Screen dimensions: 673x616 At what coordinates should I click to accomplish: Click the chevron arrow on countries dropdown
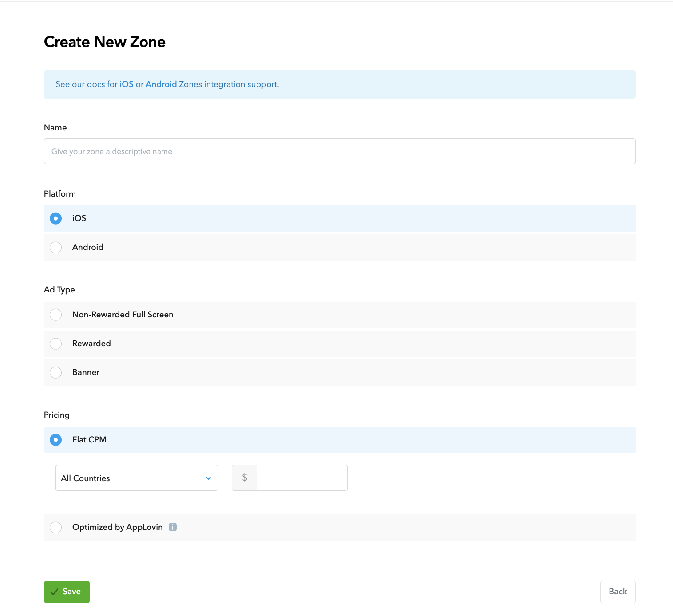pos(208,478)
